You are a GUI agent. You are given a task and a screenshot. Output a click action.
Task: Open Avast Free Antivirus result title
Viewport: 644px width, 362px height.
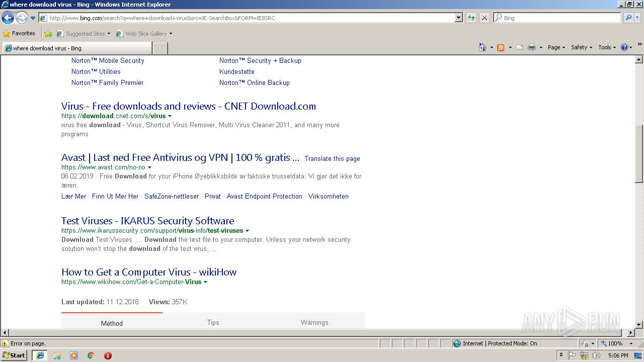(x=180, y=157)
